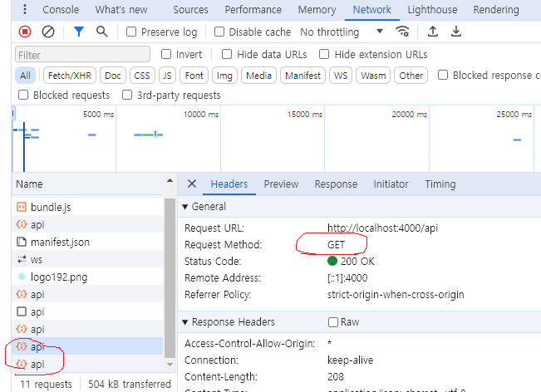This screenshot has width=541, height=392.
Task: Filter requests by Doc
Action: click(x=113, y=75)
